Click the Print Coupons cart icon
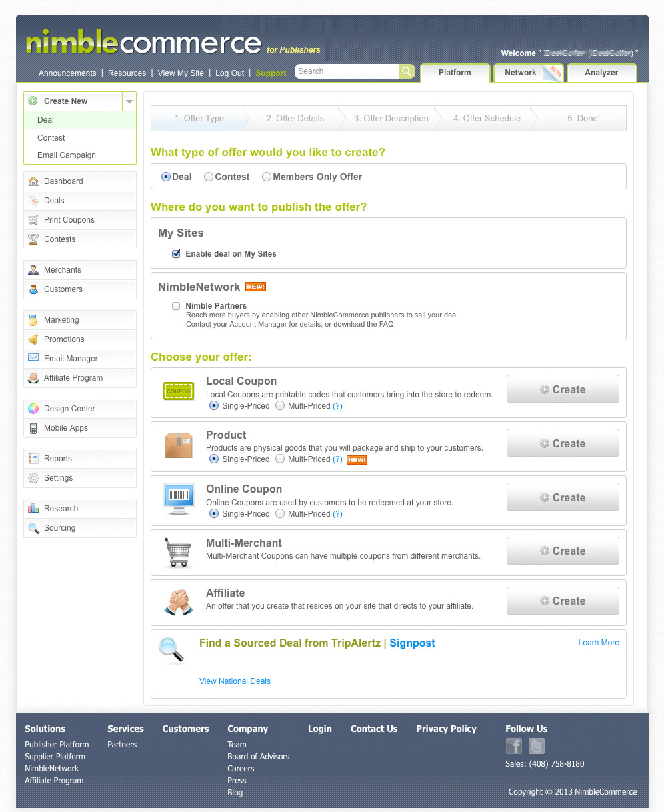664x812 pixels. pyautogui.click(x=33, y=220)
